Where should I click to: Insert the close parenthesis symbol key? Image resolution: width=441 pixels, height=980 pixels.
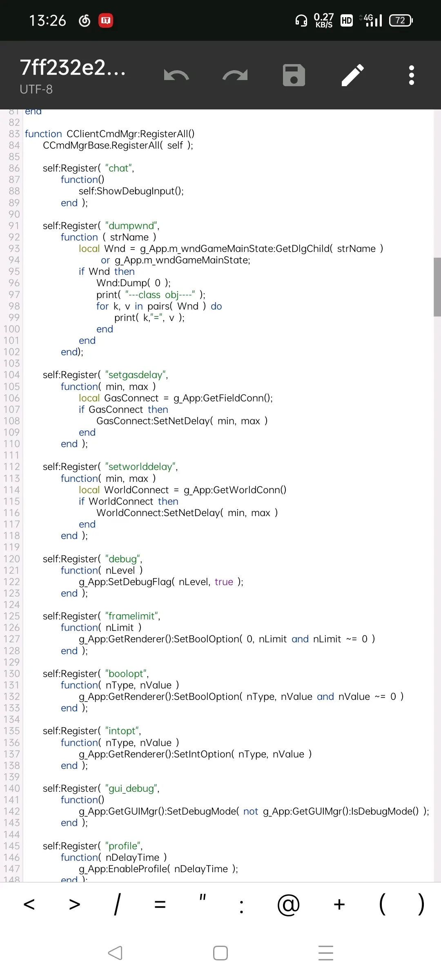tap(421, 904)
